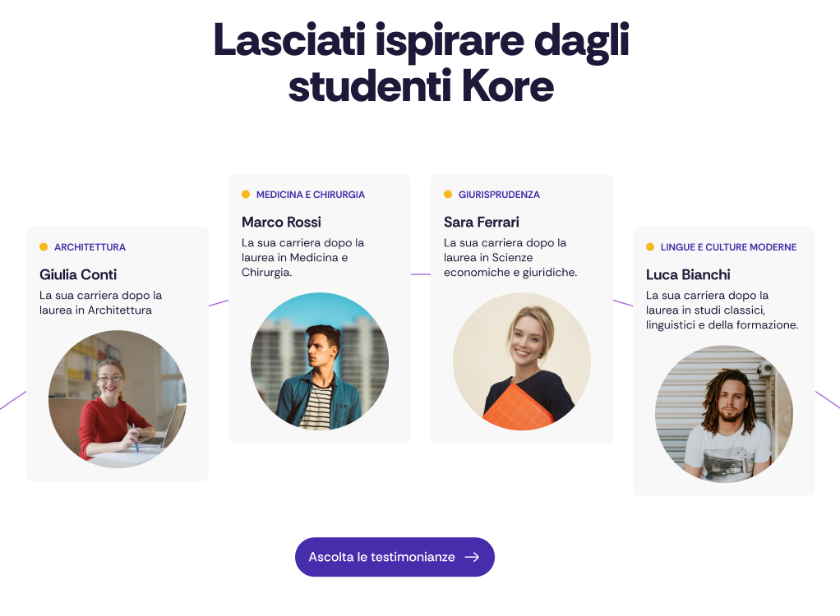
Task: Click Sara Ferrari's career description text
Action: [510, 257]
